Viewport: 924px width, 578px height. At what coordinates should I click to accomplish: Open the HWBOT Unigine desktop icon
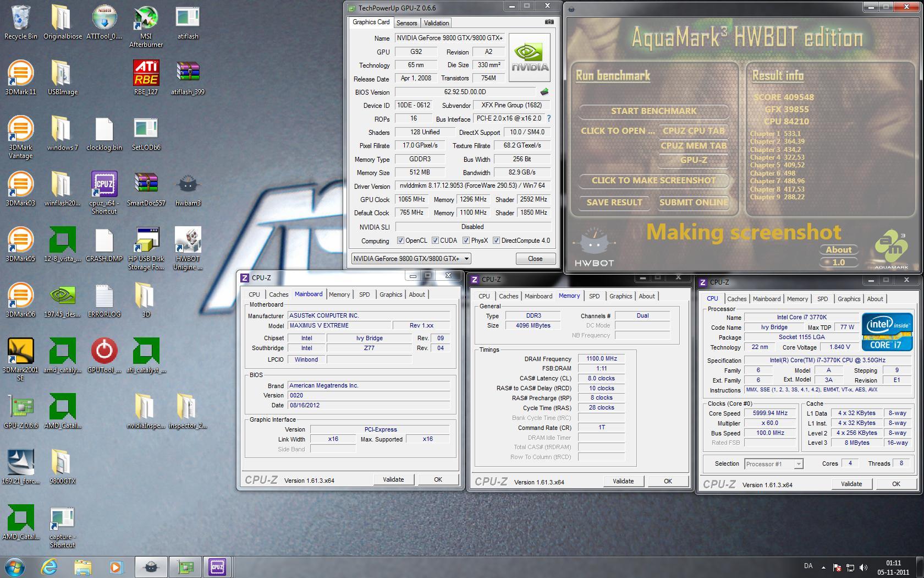point(188,248)
